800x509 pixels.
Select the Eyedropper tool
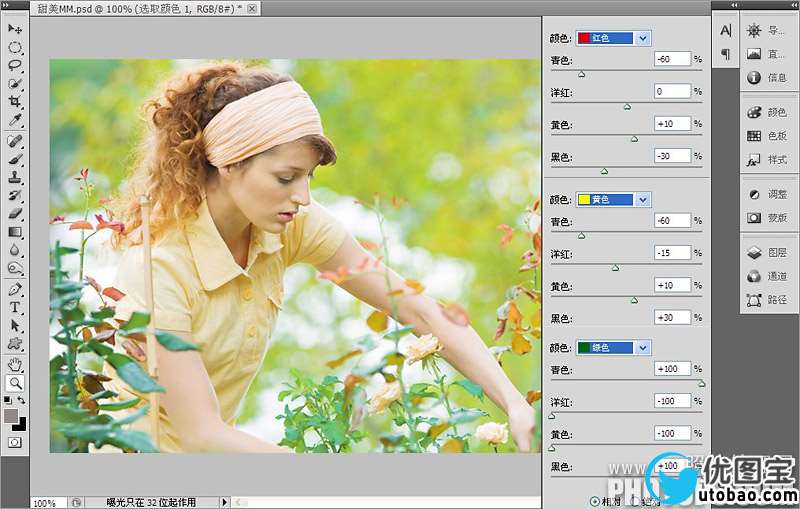15,120
